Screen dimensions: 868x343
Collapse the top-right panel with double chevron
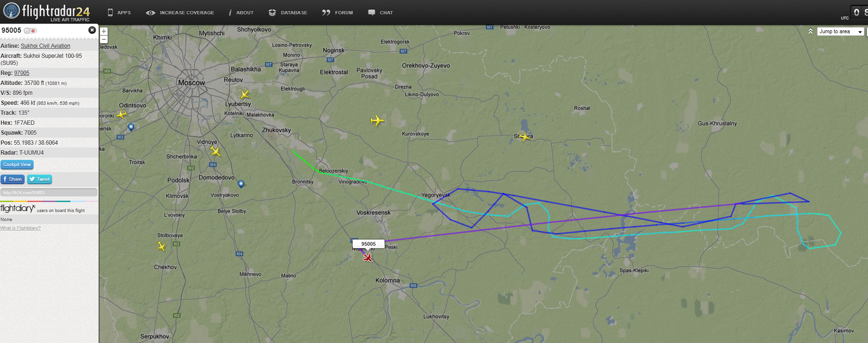tap(811, 31)
